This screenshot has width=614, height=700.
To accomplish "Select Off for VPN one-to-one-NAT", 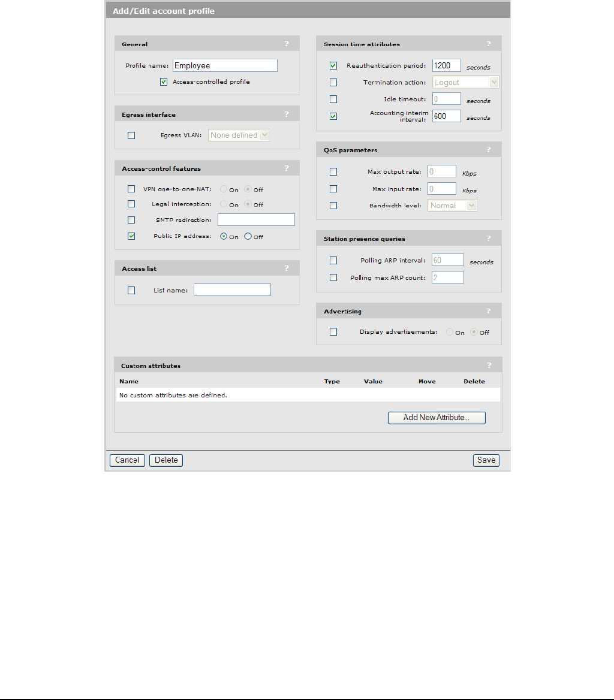I will pyautogui.click(x=248, y=189).
